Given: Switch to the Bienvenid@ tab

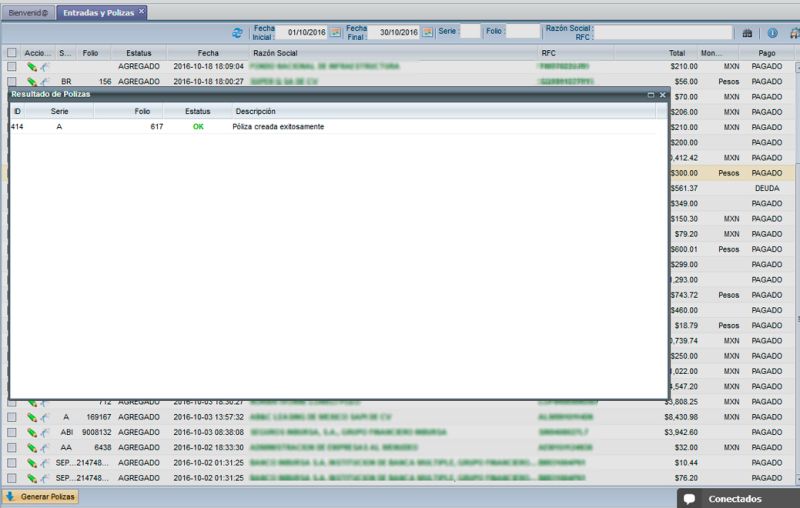Looking at the screenshot, I should 27,12.
